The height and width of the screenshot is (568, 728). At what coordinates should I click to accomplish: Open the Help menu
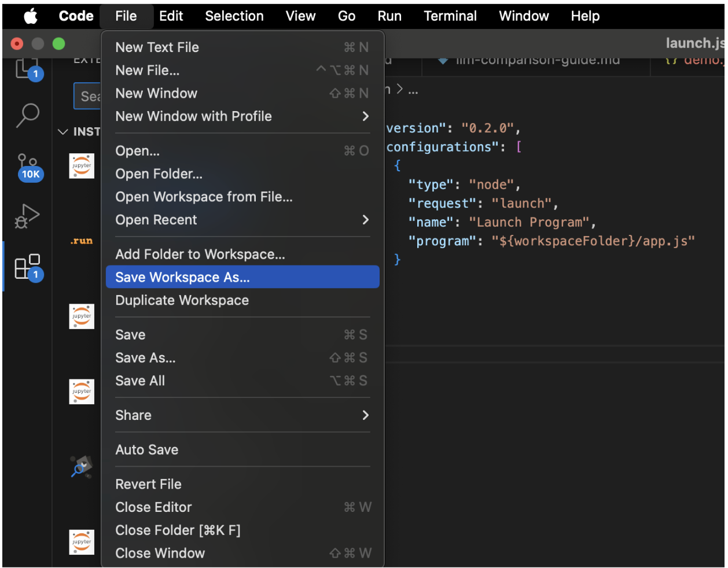click(585, 16)
